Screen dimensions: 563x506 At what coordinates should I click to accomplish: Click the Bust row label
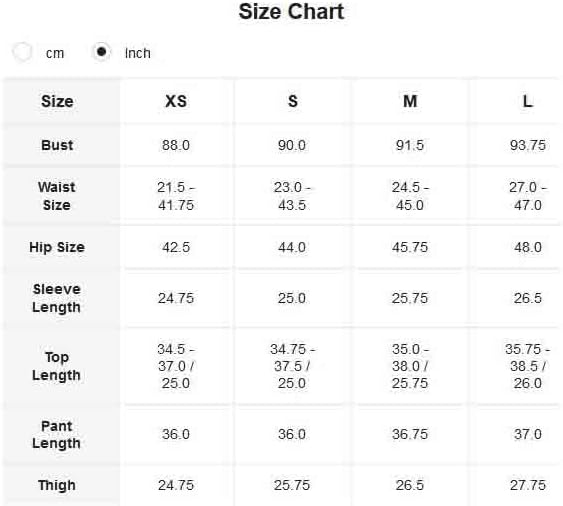click(x=57, y=145)
